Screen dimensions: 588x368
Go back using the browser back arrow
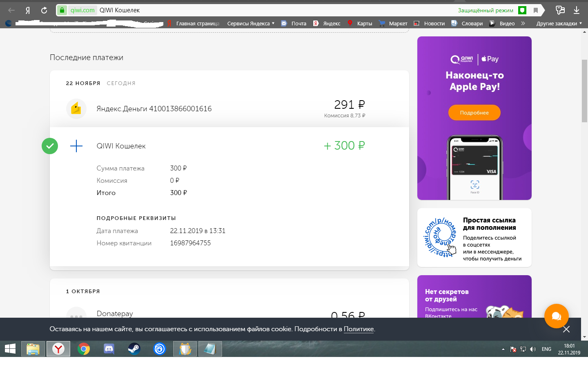[11, 10]
